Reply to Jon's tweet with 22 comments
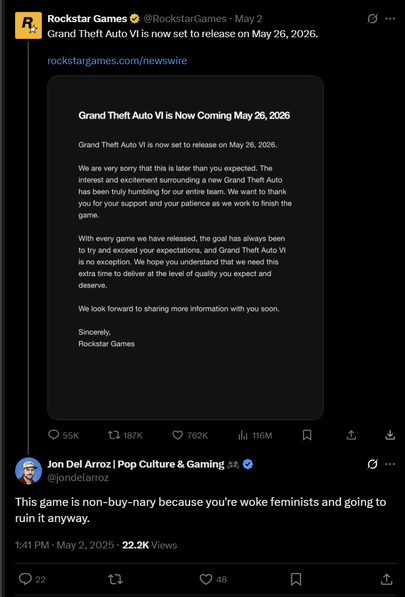Screen dimensions: 405x597 32,579
